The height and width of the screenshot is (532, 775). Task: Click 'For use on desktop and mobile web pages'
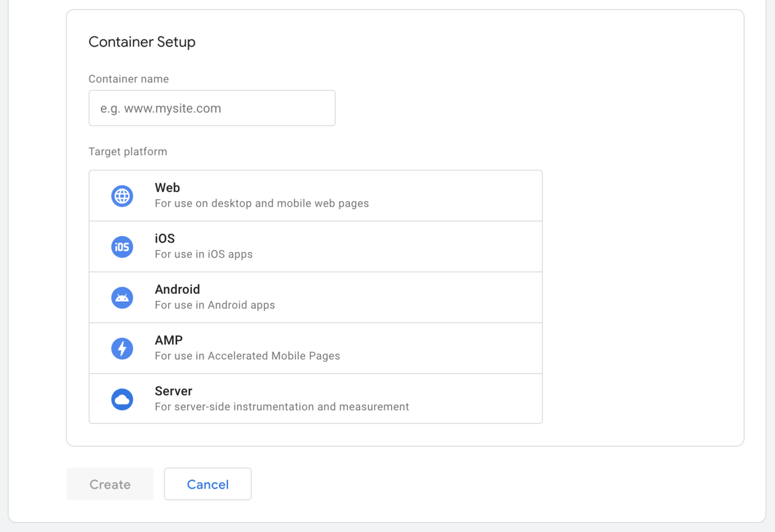pos(261,203)
